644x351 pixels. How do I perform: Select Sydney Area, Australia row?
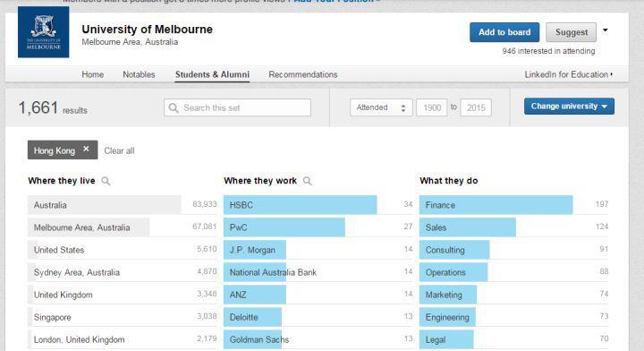122,272
